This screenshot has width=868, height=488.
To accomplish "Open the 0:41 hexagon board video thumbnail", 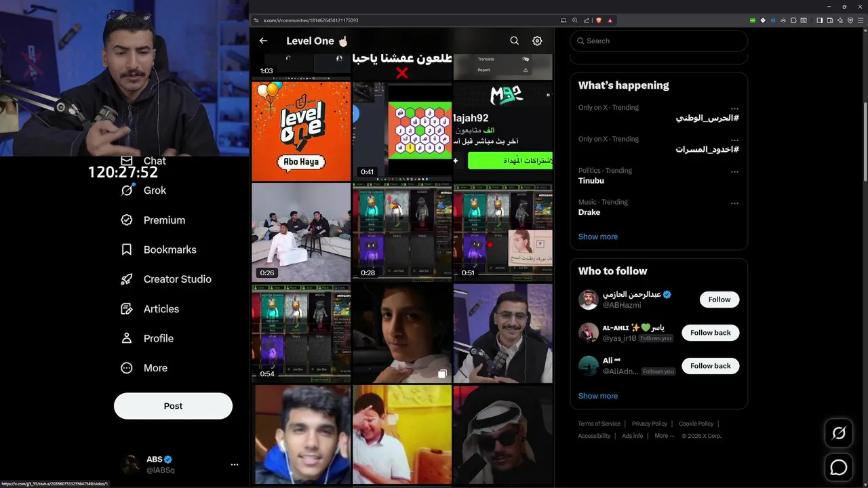I will click(402, 131).
